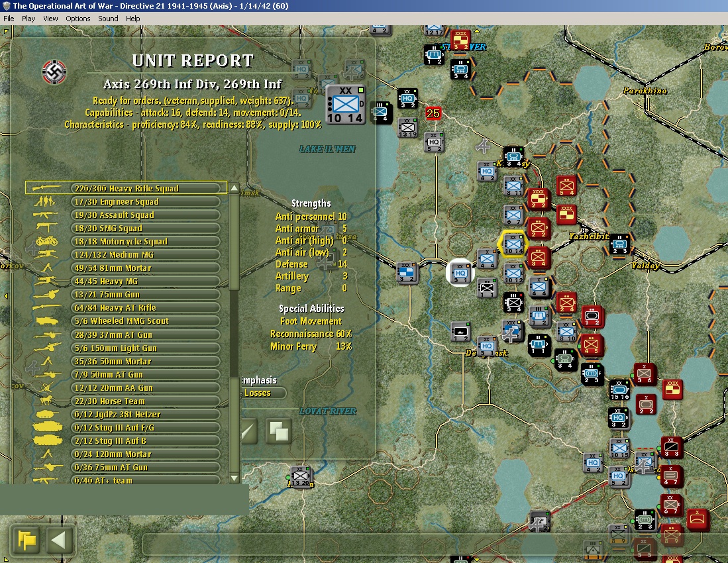Click the Horse Team horse icon
Image resolution: width=728 pixels, height=563 pixels.
(47, 401)
